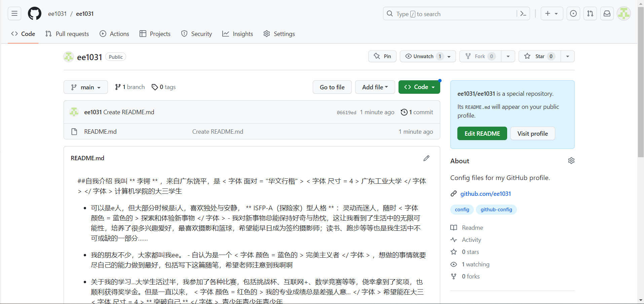Open the Settings tab
Screen dimensions: 644x304
tap(279, 34)
